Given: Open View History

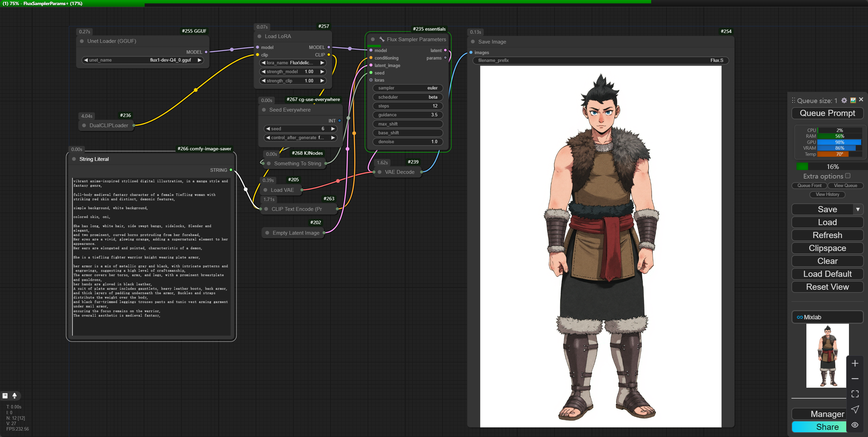Looking at the screenshot, I should tap(827, 195).
